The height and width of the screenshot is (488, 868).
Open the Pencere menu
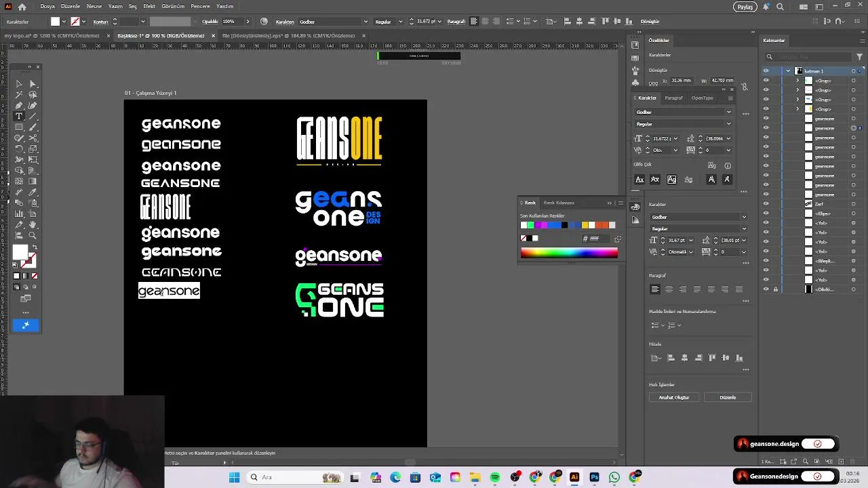200,6
